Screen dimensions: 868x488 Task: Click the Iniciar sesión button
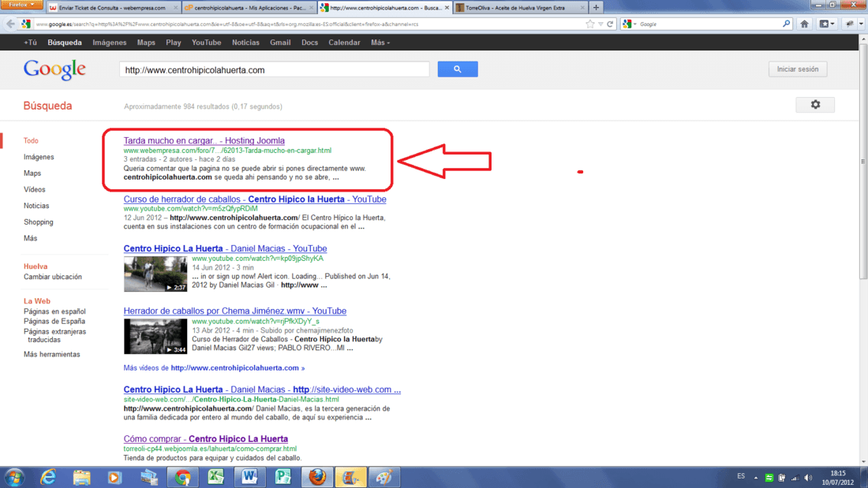pyautogui.click(x=797, y=69)
